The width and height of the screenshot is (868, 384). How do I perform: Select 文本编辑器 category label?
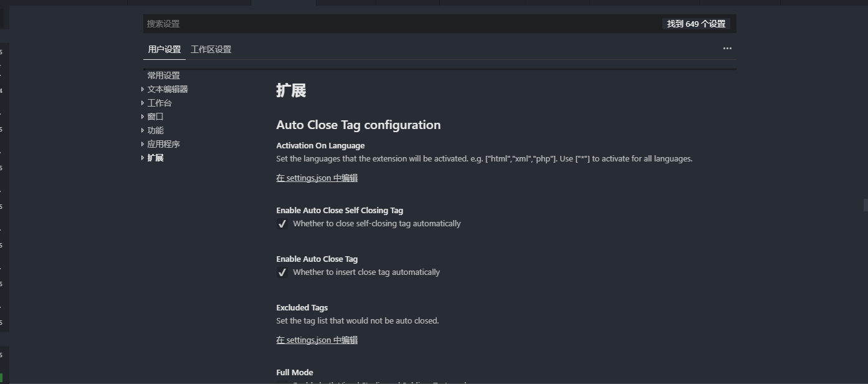[168, 89]
